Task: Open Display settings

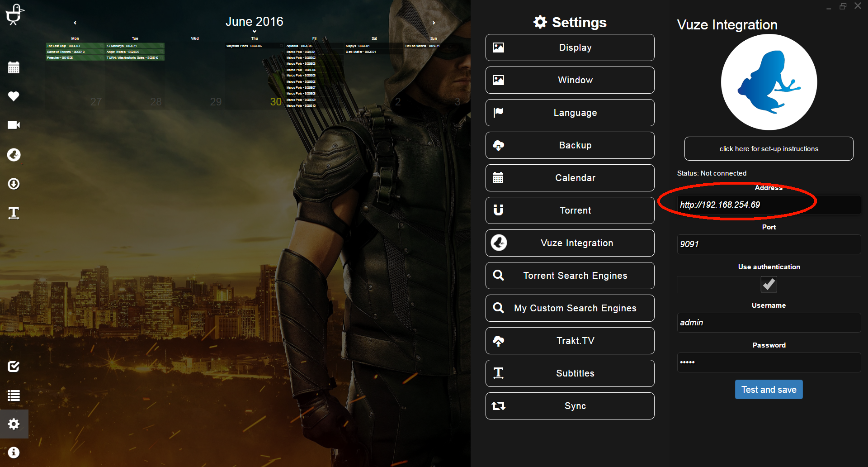Action: tap(570, 48)
